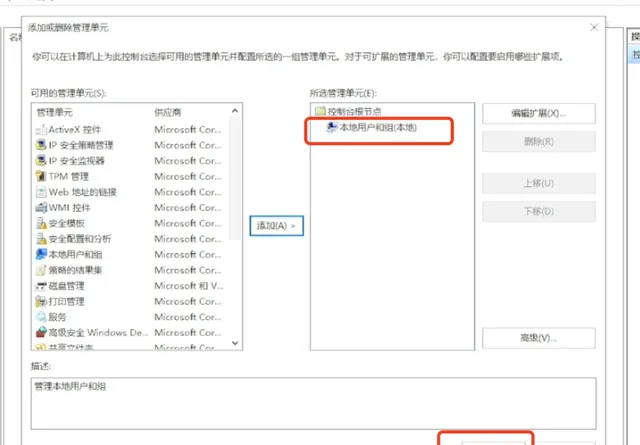Viewport: 640px width, 445px height.
Task: Click Microsoft Cor... vendor in 服务 row
Action: [188, 317]
